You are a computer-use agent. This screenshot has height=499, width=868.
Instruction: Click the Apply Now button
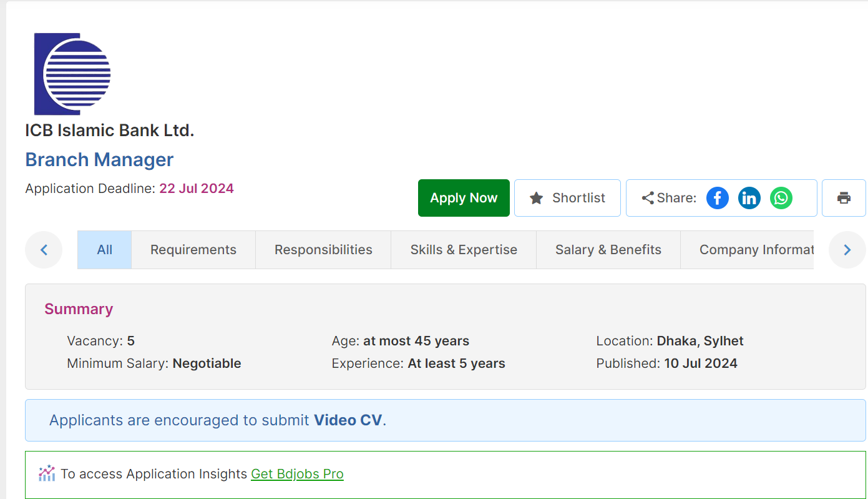[464, 198]
